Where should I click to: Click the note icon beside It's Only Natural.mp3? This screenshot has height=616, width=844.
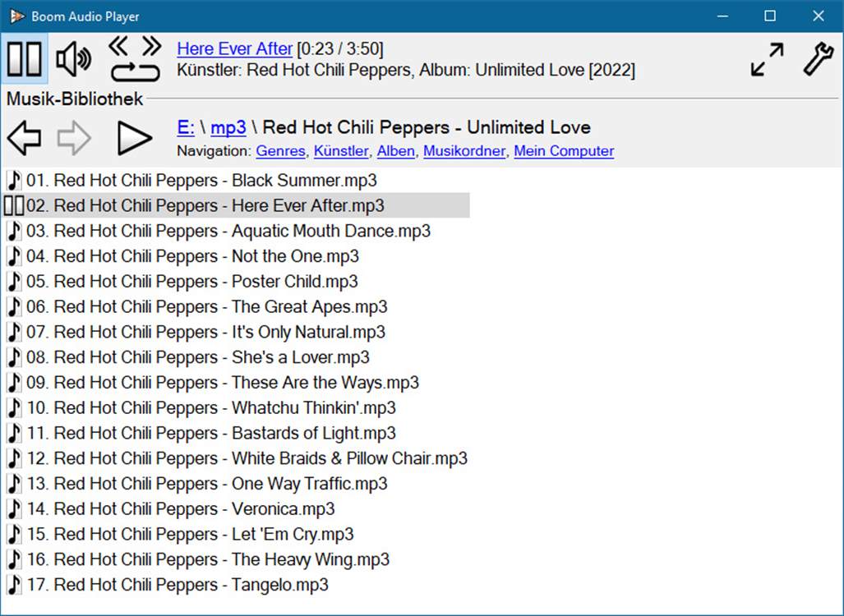tap(15, 332)
